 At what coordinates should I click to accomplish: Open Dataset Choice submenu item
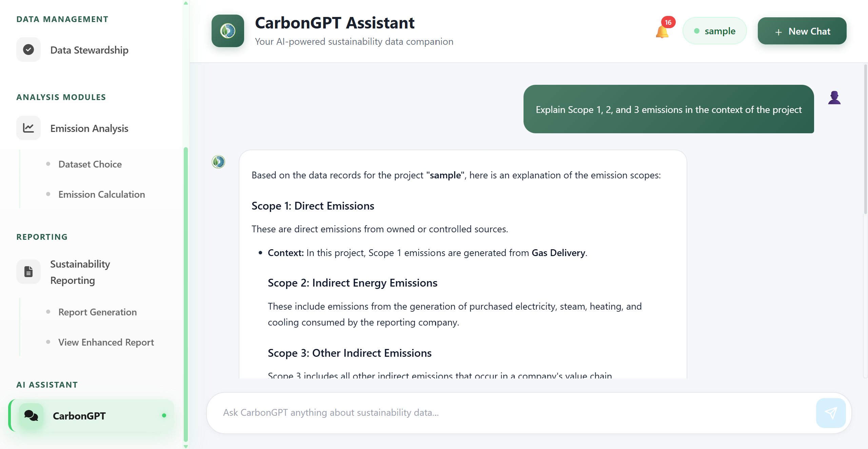(x=90, y=164)
